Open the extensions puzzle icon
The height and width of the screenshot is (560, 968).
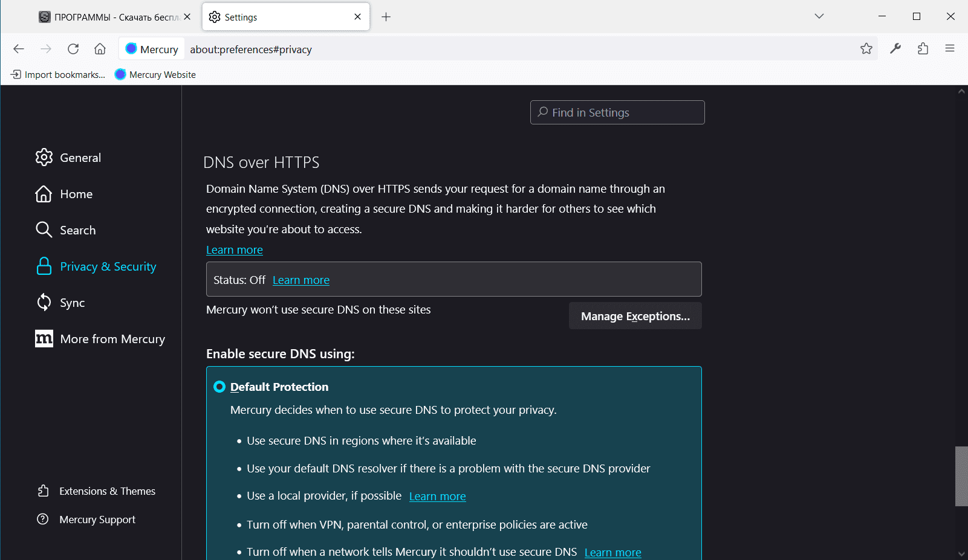click(923, 49)
